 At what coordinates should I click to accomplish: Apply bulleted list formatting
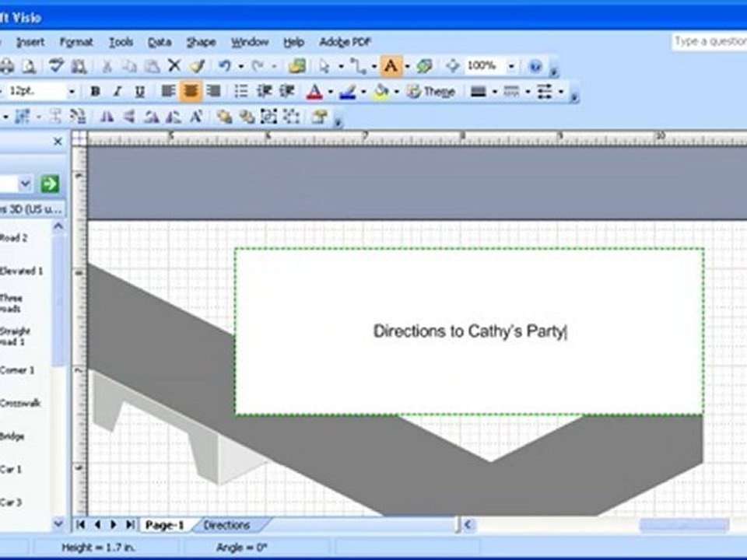click(x=241, y=91)
